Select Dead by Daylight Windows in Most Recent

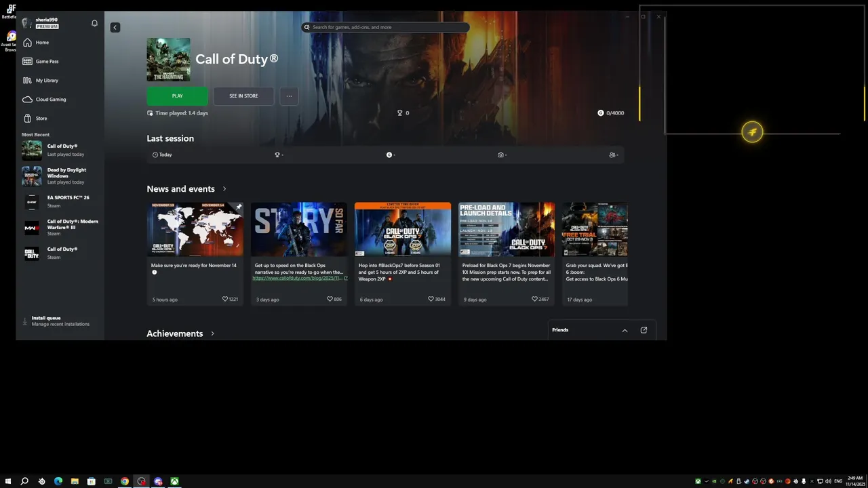point(60,176)
